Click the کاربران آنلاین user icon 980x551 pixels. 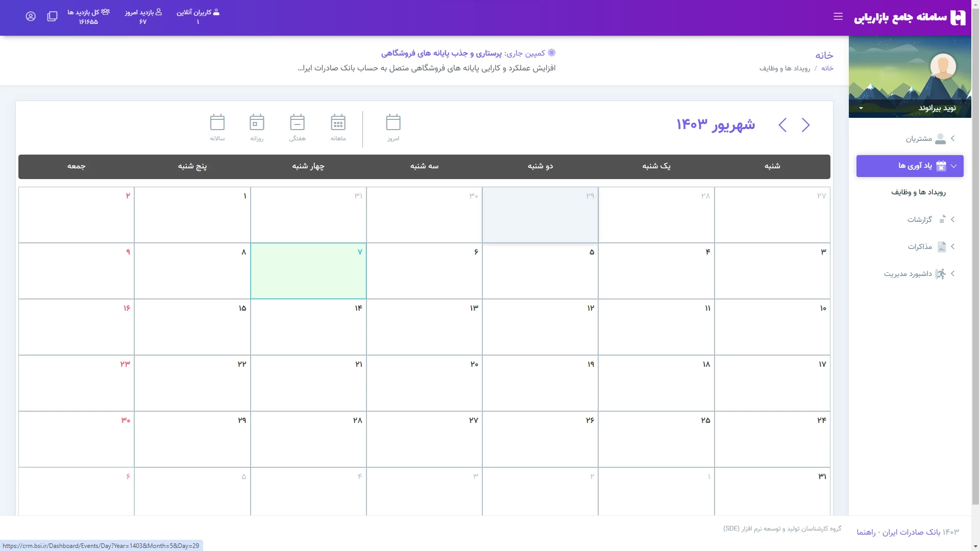(x=216, y=12)
